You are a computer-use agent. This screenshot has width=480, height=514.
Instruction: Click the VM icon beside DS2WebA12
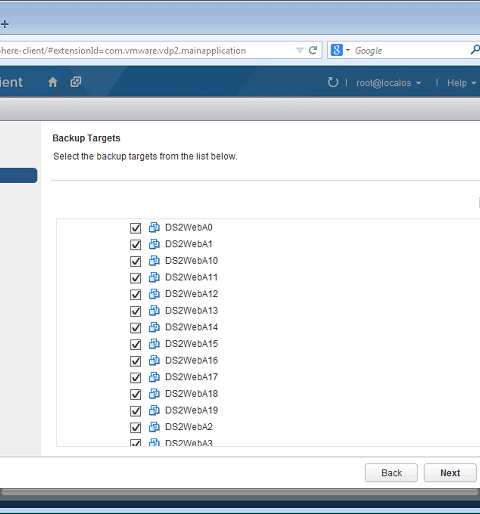tap(154, 294)
